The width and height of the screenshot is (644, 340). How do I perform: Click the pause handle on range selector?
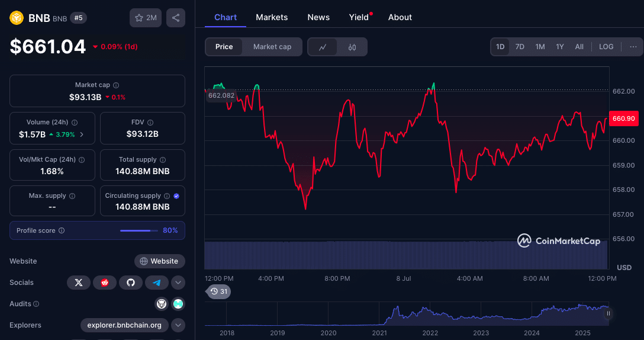[608, 314]
